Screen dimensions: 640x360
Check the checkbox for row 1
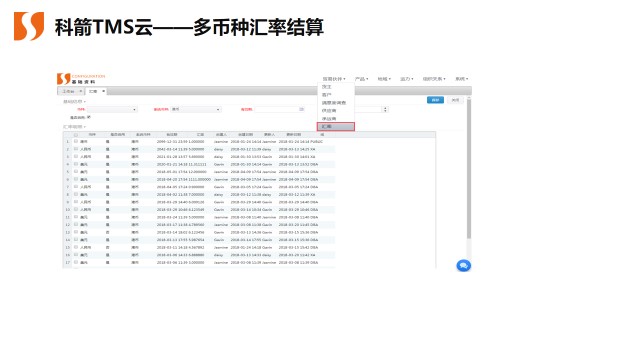(x=76, y=141)
